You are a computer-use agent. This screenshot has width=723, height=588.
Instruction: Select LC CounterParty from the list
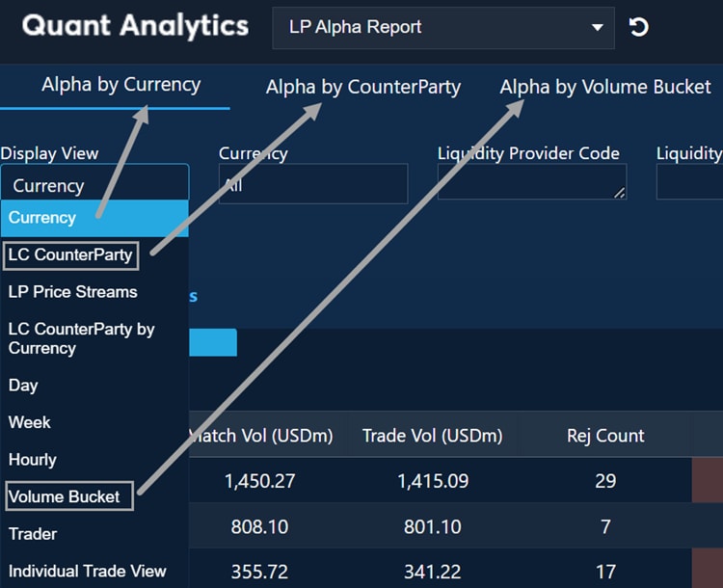click(70, 255)
